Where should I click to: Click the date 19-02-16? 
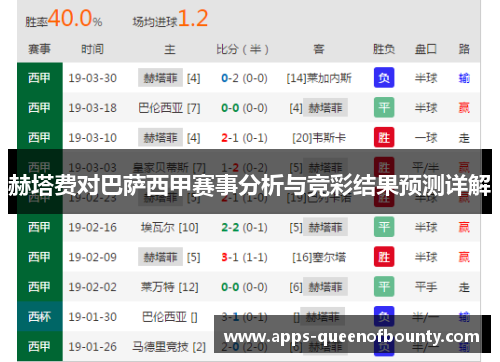(93, 227)
